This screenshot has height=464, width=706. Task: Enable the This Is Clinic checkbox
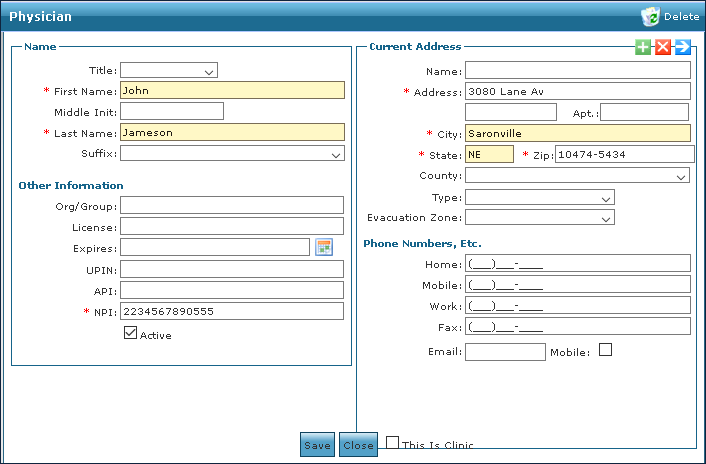[x=393, y=442]
